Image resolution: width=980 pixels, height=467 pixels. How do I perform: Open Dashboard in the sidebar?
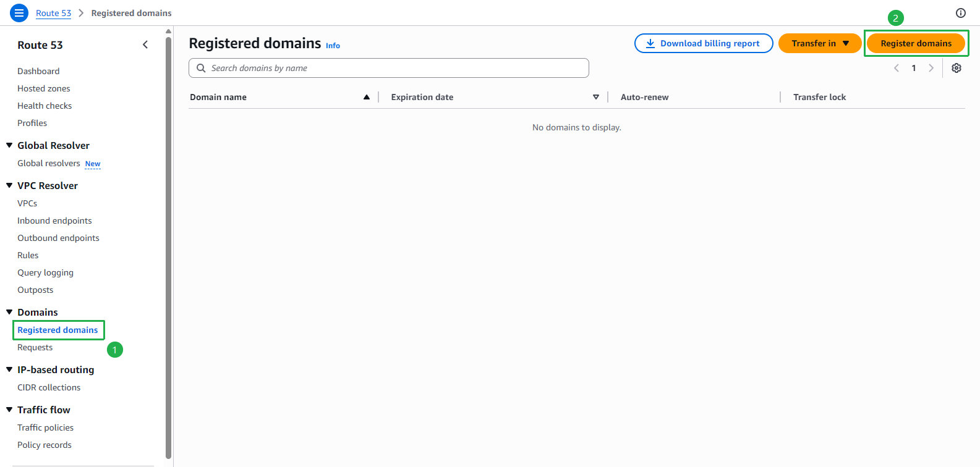pos(38,71)
